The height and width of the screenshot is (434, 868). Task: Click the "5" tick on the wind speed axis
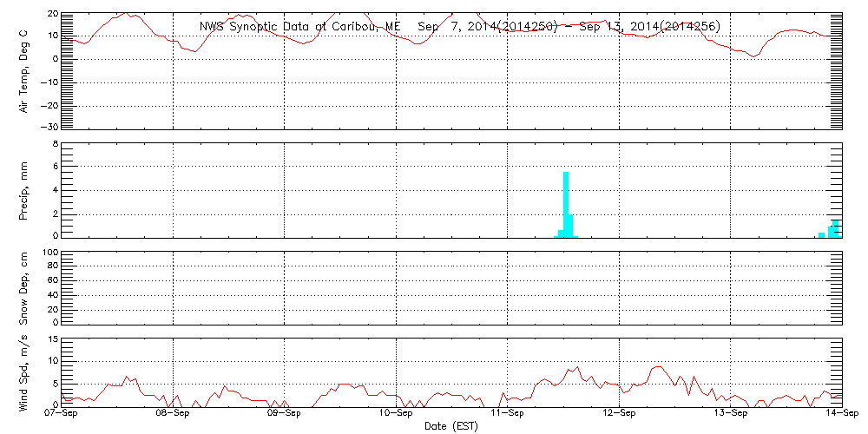tap(55, 383)
